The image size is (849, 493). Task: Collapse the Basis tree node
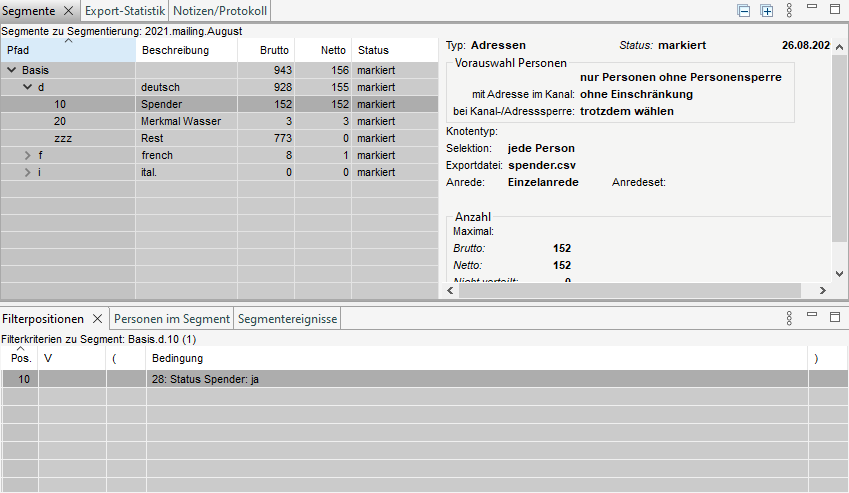point(11,70)
